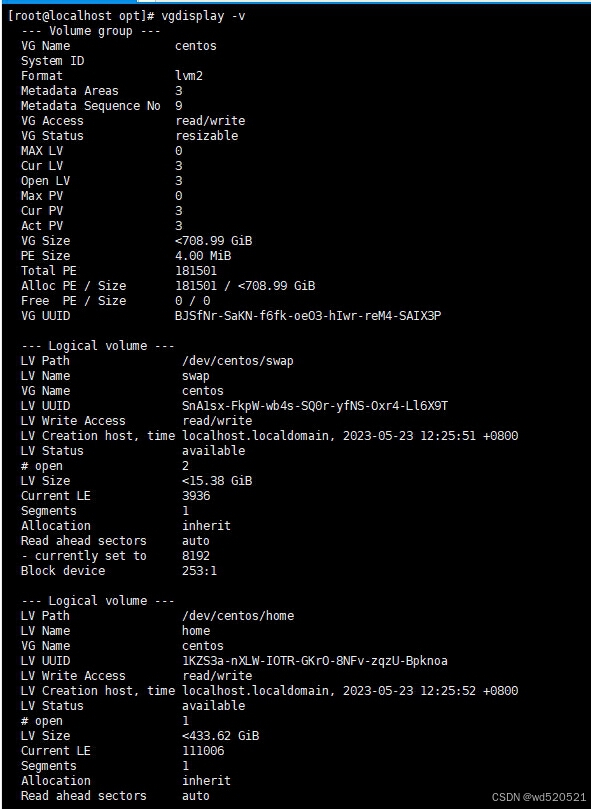Select the VG Size <708.99 GiB value
The width and height of the screenshot is (591, 809).
pyautogui.click(x=214, y=241)
